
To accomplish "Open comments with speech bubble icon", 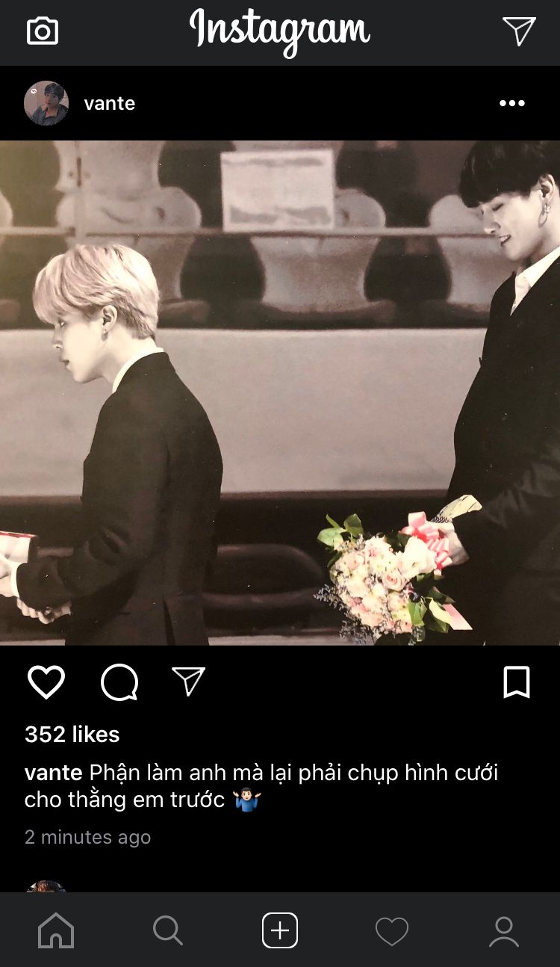I will pyautogui.click(x=119, y=682).
